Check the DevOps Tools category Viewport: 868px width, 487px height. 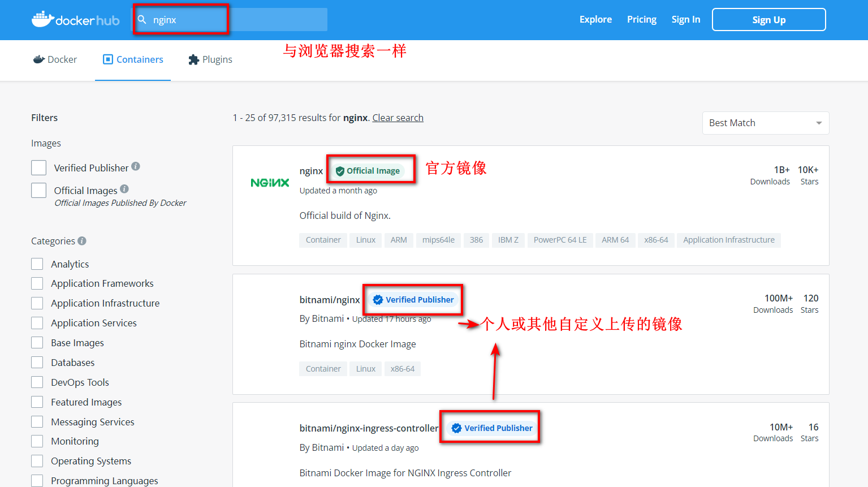pos(37,382)
